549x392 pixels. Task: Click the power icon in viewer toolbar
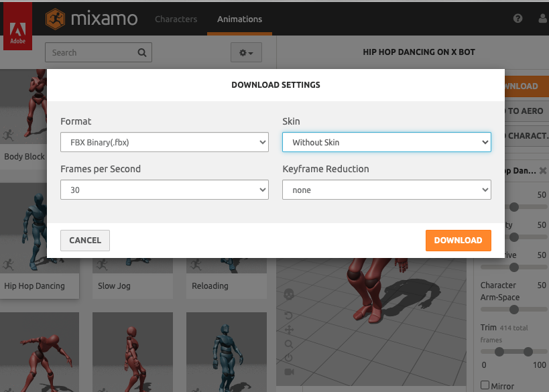(x=288, y=358)
